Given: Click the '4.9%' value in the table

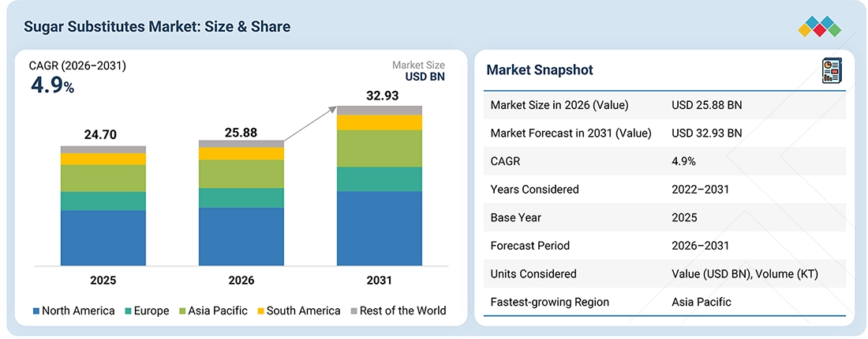Looking at the screenshot, I should (683, 161).
